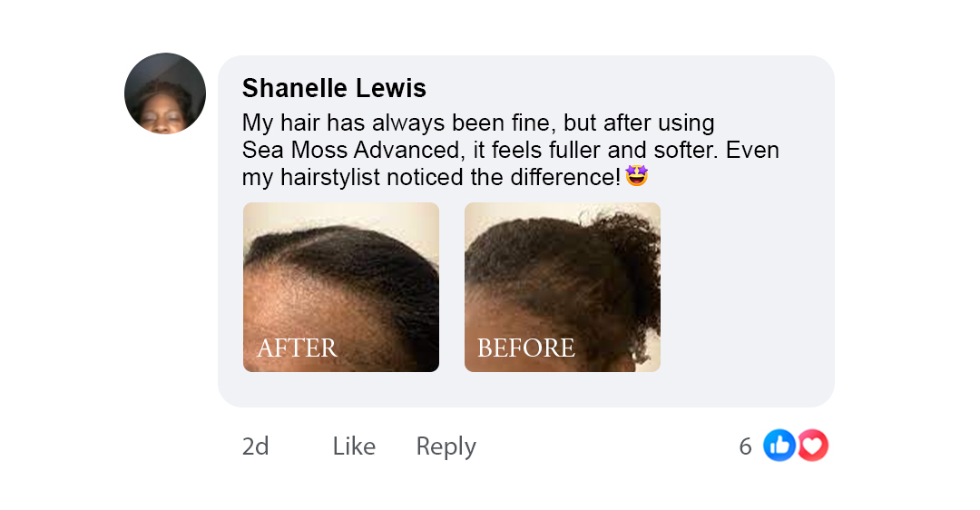Open Shanelle Lewis's round profile picture
980x510 pixels.
tap(165, 93)
